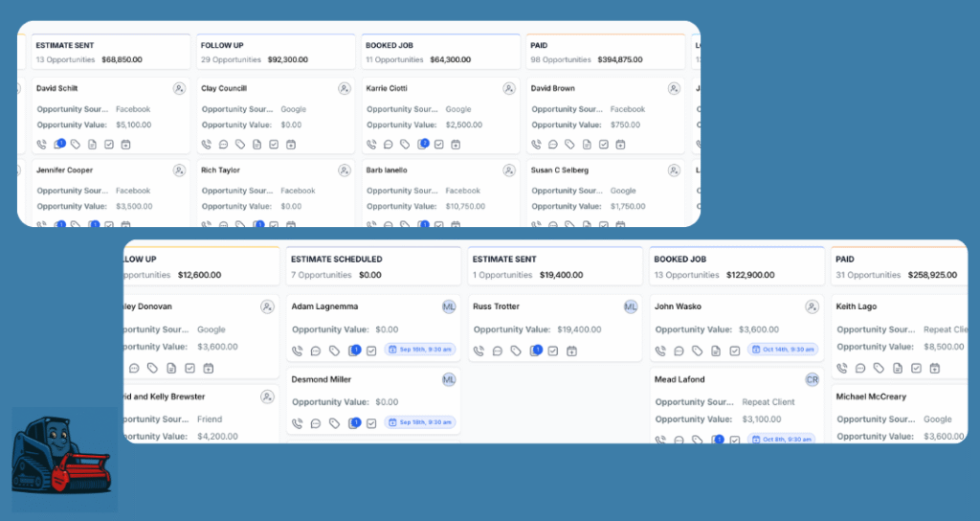This screenshot has width=980, height=521.
Task: Open assign-owner icon on Jennifer Cooper's card
Action: pyautogui.click(x=179, y=170)
